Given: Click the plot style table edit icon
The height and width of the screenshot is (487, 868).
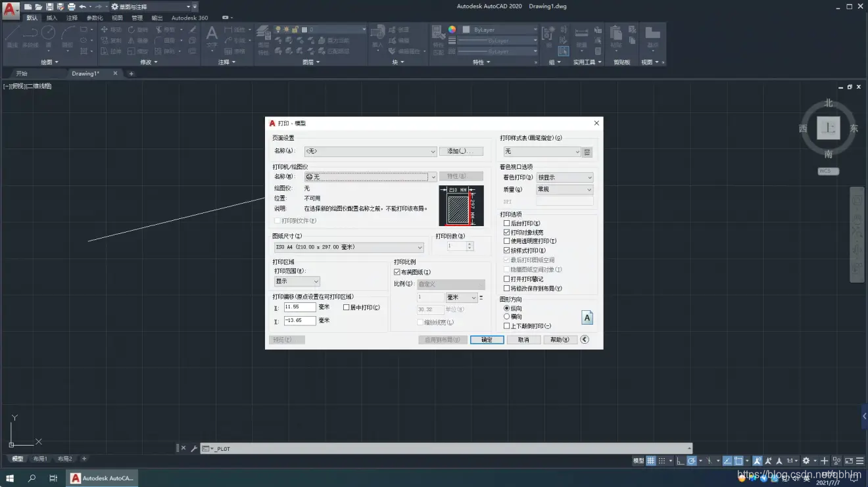Looking at the screenshot, I should coord(587,152).
